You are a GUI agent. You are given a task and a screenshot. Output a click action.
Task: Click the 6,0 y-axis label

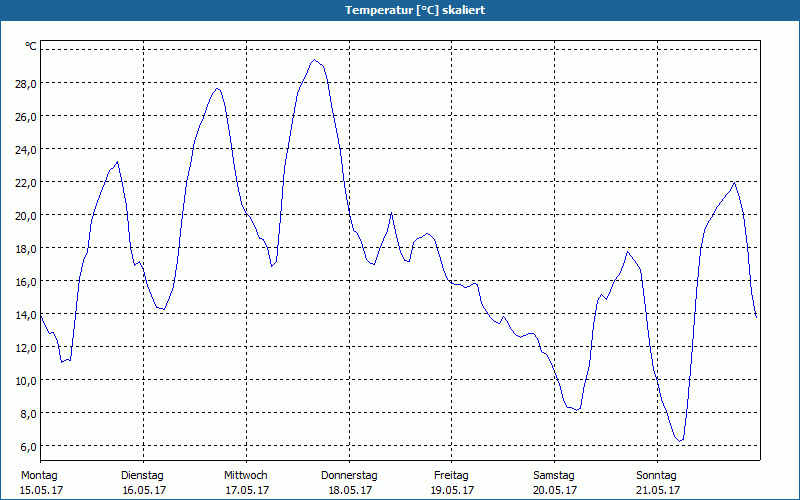pos(28,447)
